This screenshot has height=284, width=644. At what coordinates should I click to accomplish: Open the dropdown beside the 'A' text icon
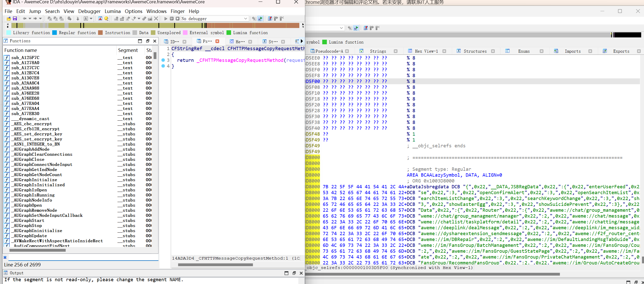point(91,19)
